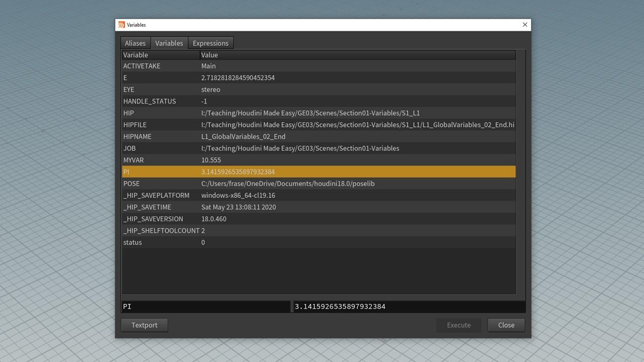Viewport: 644px width, 362px height.
Task: Click the value windows-x86_64-cl19.16
Action: pyautogui.click(x=238, y=195)
